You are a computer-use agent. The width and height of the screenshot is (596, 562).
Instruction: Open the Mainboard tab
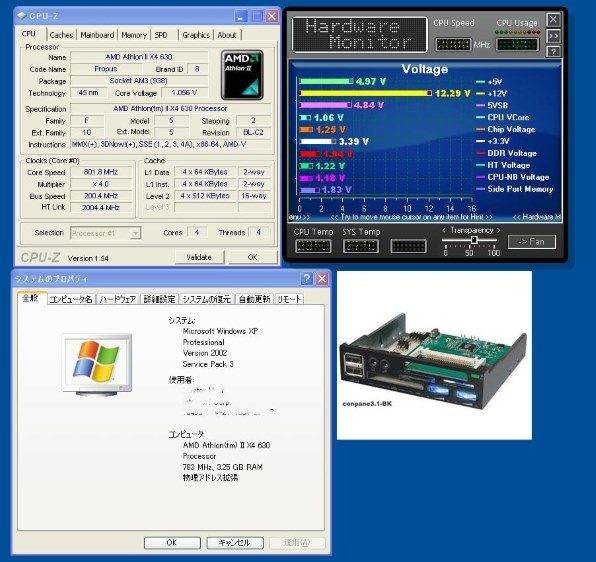97,35
